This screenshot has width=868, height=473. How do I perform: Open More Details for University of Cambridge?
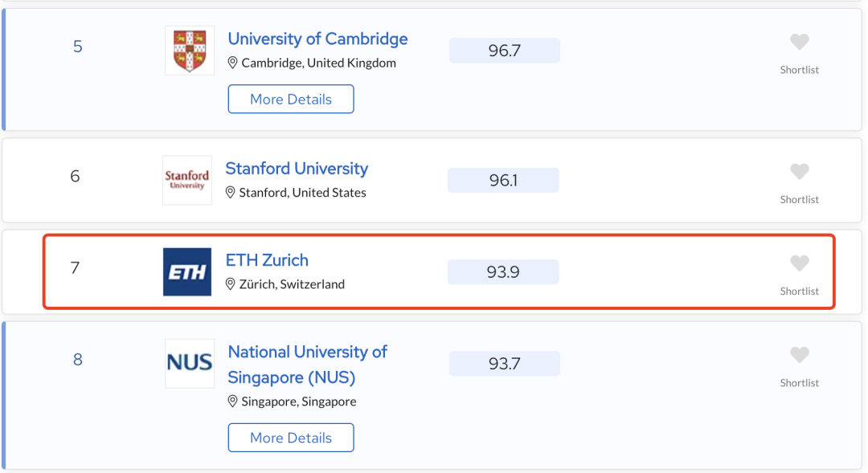coord(291,99)
